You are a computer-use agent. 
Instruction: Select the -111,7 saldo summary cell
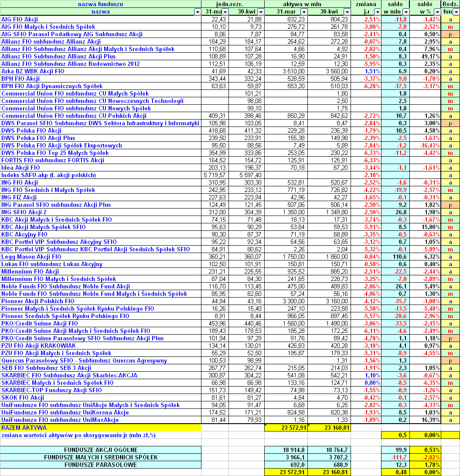click(395, 458)
